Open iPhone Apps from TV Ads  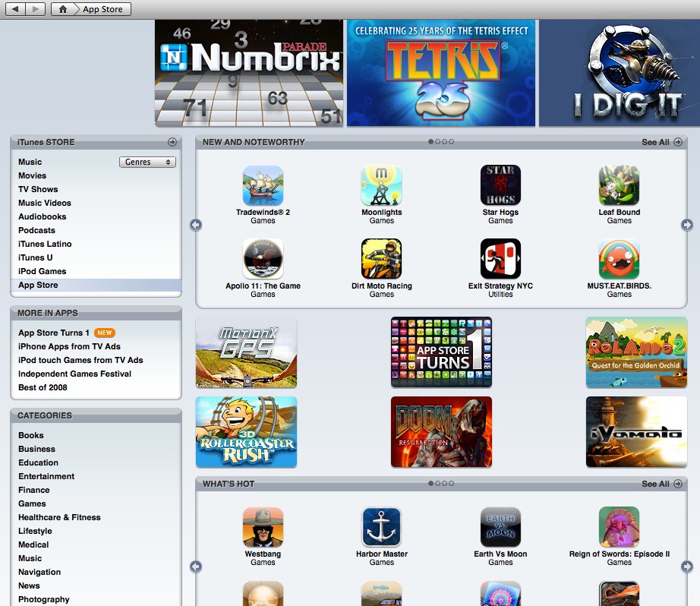[x=69, y=346]
